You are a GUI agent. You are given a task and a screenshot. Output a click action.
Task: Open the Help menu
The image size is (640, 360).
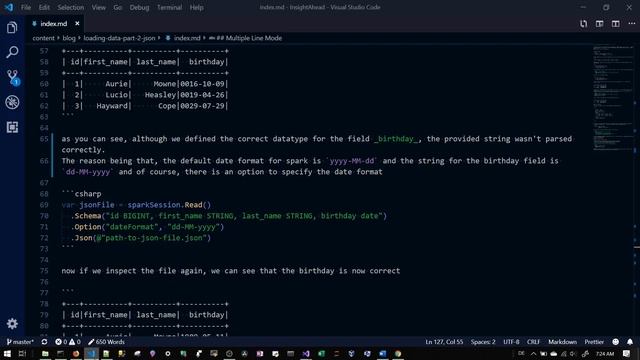pos(196,7)
